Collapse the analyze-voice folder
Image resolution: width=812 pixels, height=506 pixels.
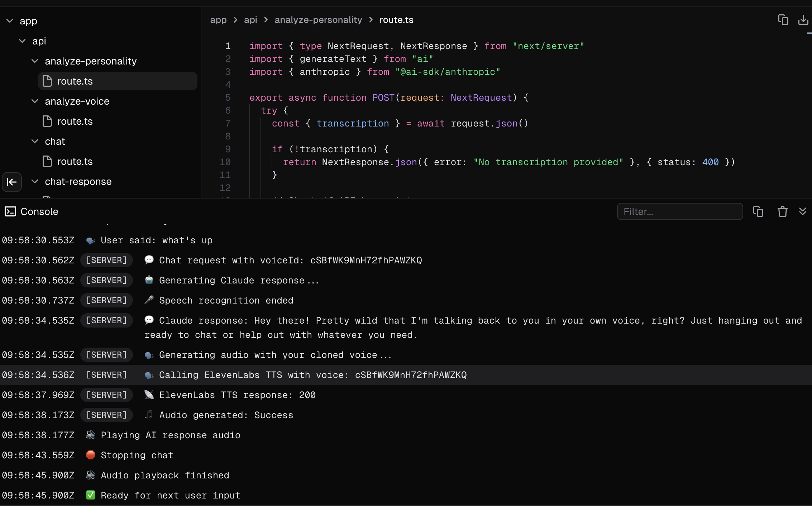pos(35,101)
